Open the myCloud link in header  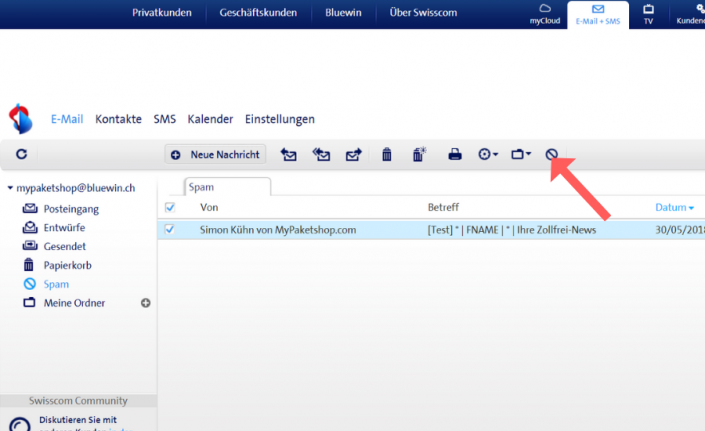[545, 14]
